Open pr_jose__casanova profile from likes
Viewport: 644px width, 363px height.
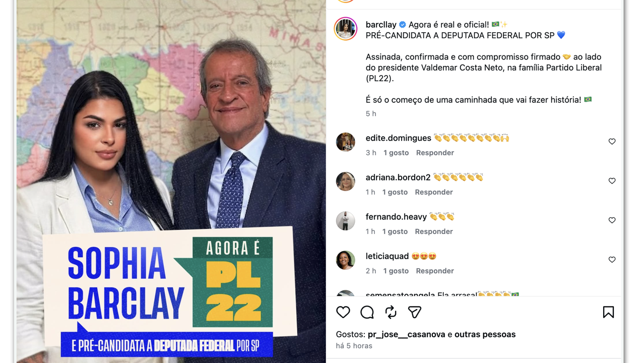click(407, 334)
